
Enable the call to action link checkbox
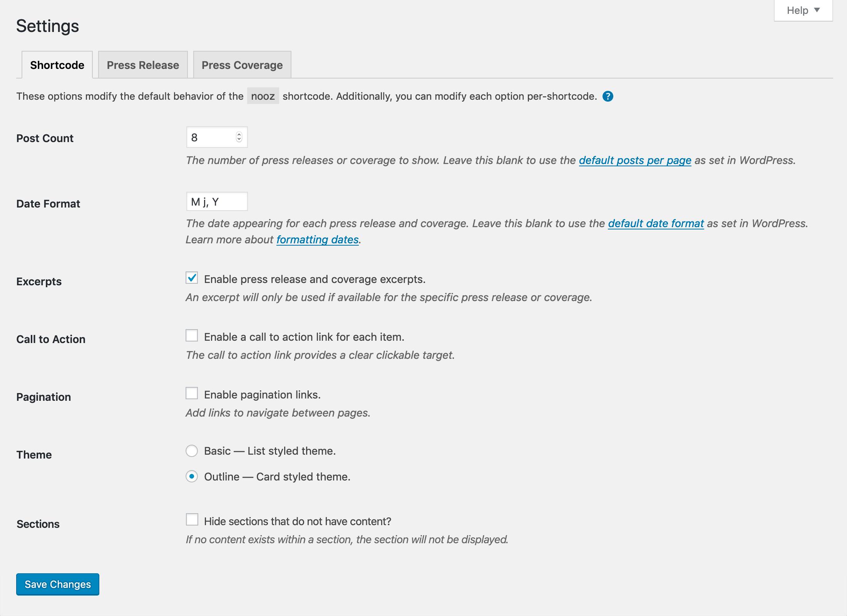click(192, 336)
